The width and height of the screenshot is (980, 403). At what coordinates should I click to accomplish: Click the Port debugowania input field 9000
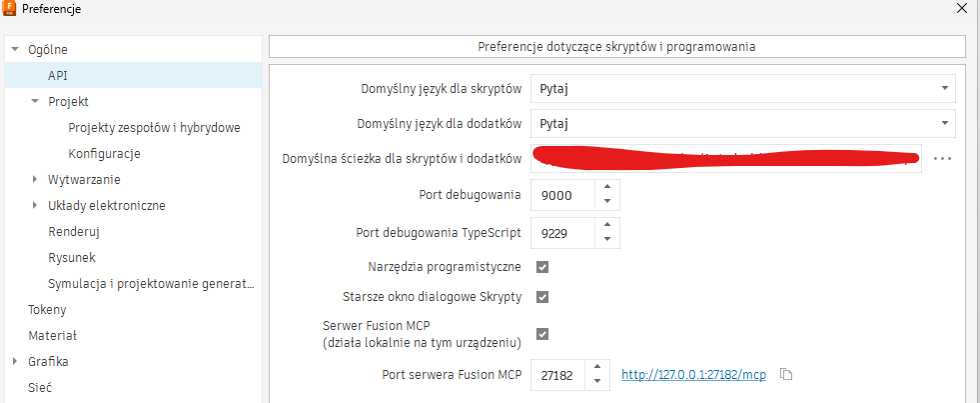pyautogui.click(x=565, y=195)
